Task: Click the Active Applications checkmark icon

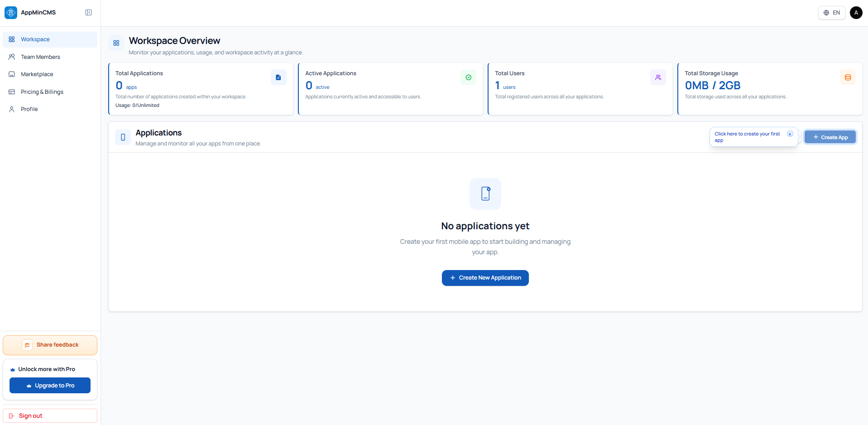Action: 468,77
